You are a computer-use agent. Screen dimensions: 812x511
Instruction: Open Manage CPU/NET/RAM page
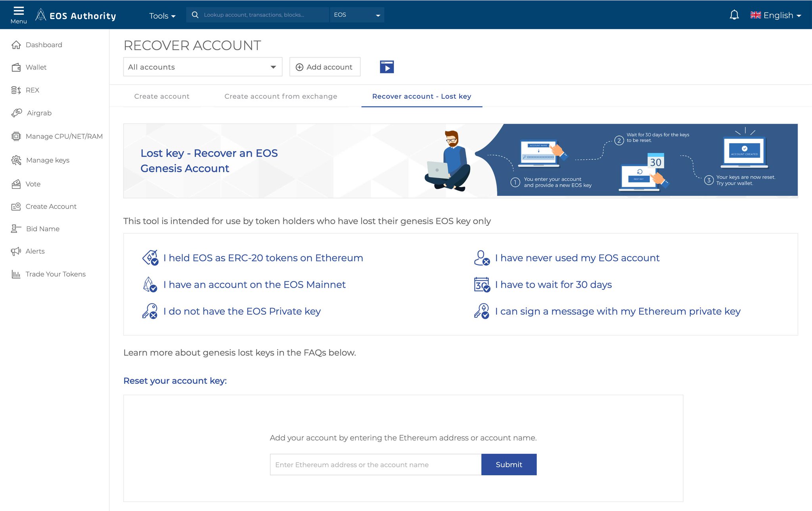click(64, 136)
